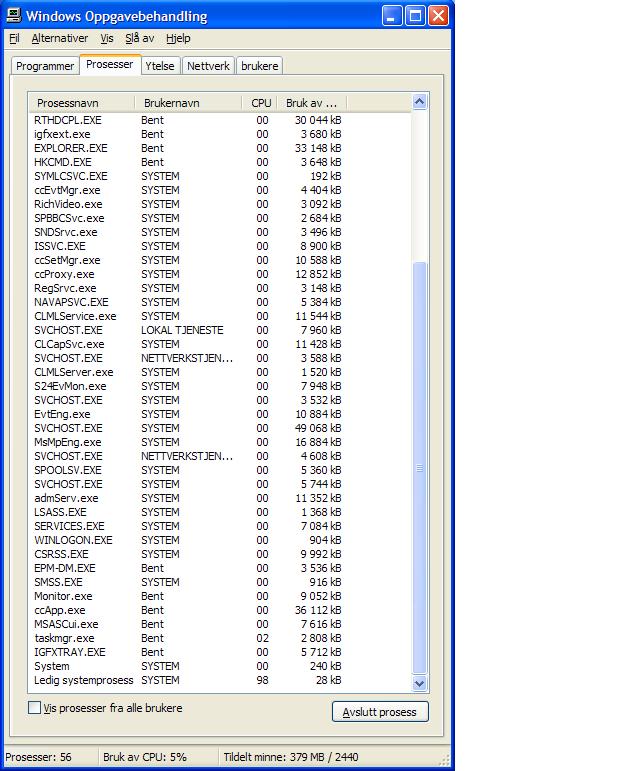Open the Fil menu

tap(14, 39)
